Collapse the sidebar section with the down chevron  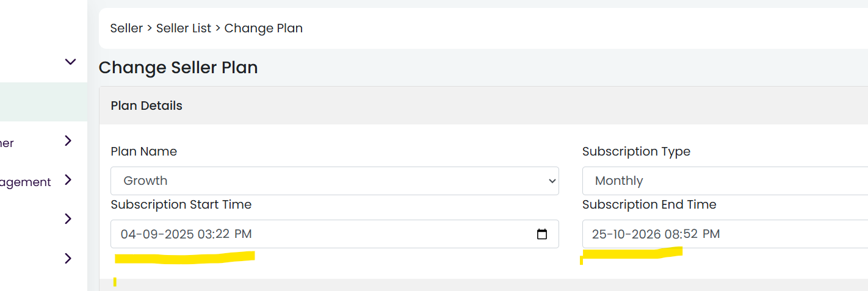pyautogui.click(x=71, y=62)
